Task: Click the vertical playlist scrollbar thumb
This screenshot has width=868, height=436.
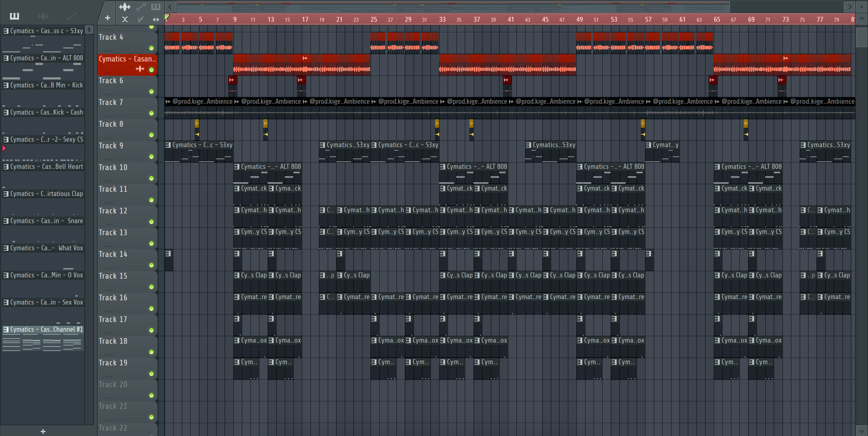Action: pos(861,37)
